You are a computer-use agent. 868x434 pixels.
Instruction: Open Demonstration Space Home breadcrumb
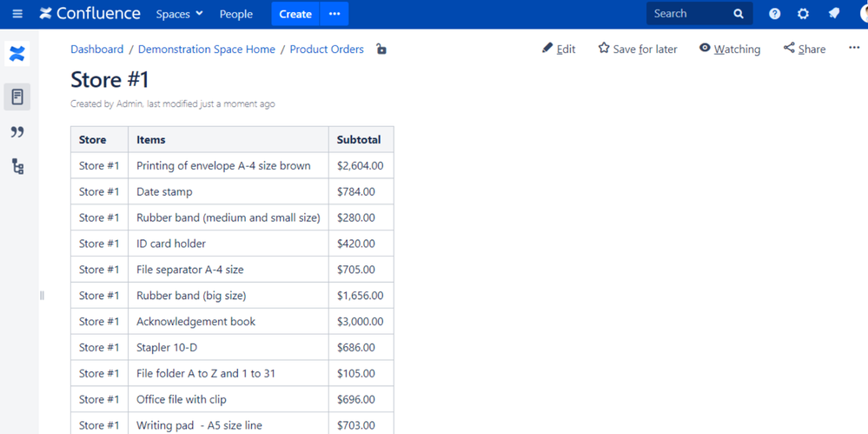pyautogui.click(x=207, y=50)
